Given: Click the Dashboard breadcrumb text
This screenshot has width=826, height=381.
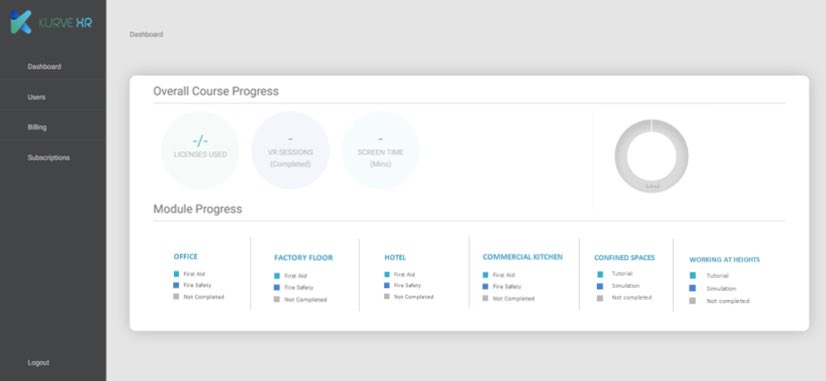Looking at the screenshot, I should coord(146,34).
